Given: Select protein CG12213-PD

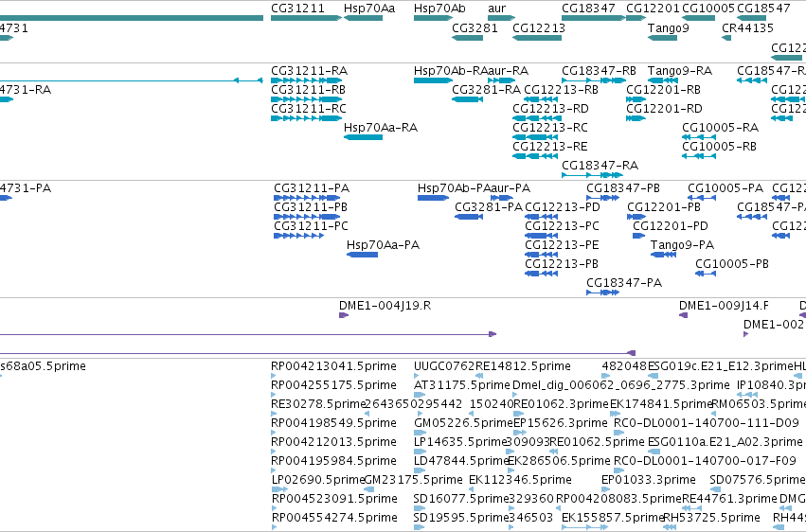Looking at the screenshot, I should (563, 207).
